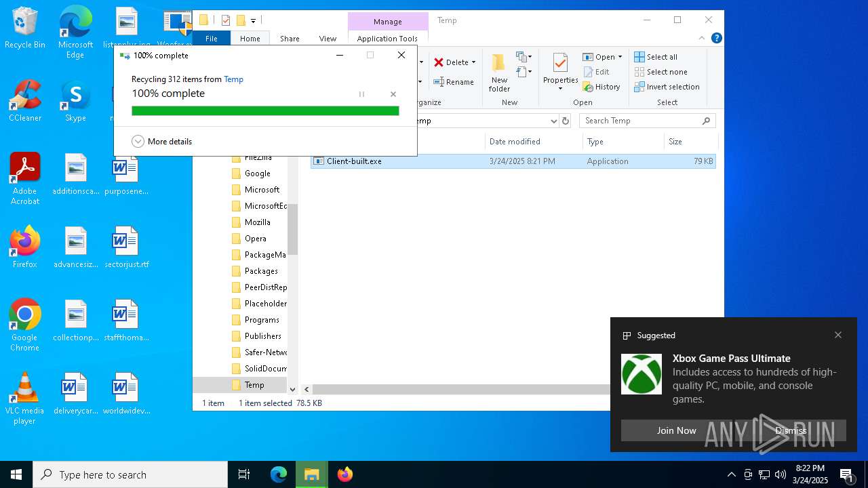Create a New folder from ribbon

499,73
